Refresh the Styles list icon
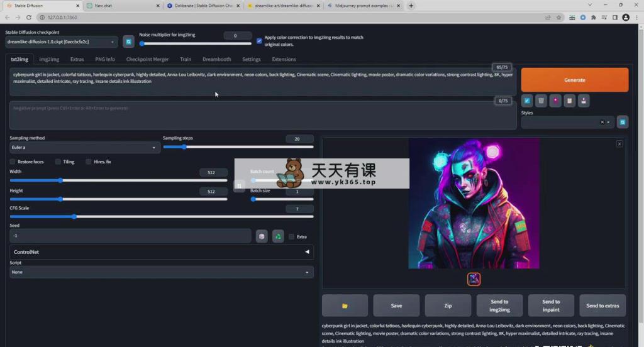Screen dimensions: 644x347 (x=623, y=122)
